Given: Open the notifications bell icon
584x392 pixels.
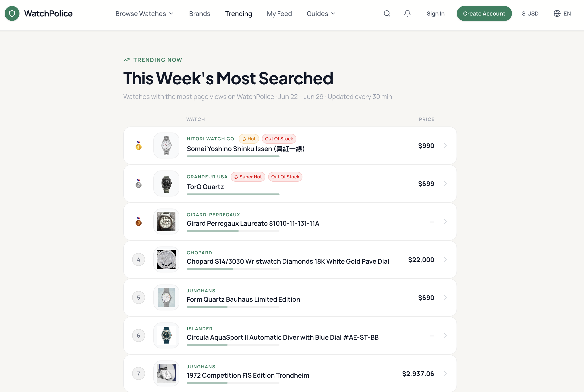Looking at the screenshot, I should pyautogui.click(x=407, y=13).
